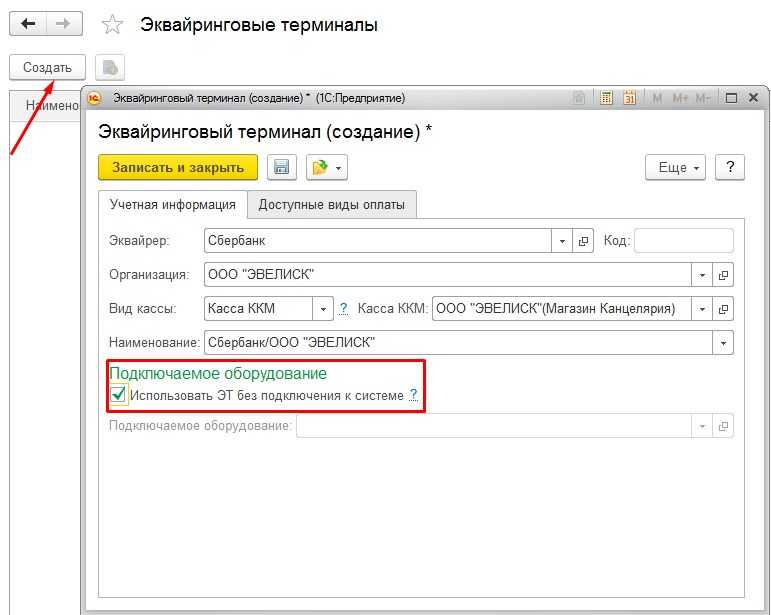Uncheck Использовать ЭТ без подключения checkbox
771x615 pixels.
118,395
